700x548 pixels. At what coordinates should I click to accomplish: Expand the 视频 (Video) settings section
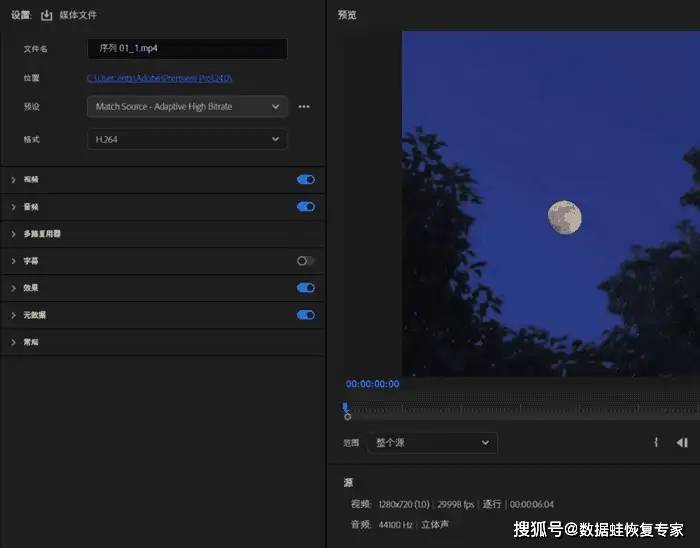pyautogui.click(x=14, y=180)
